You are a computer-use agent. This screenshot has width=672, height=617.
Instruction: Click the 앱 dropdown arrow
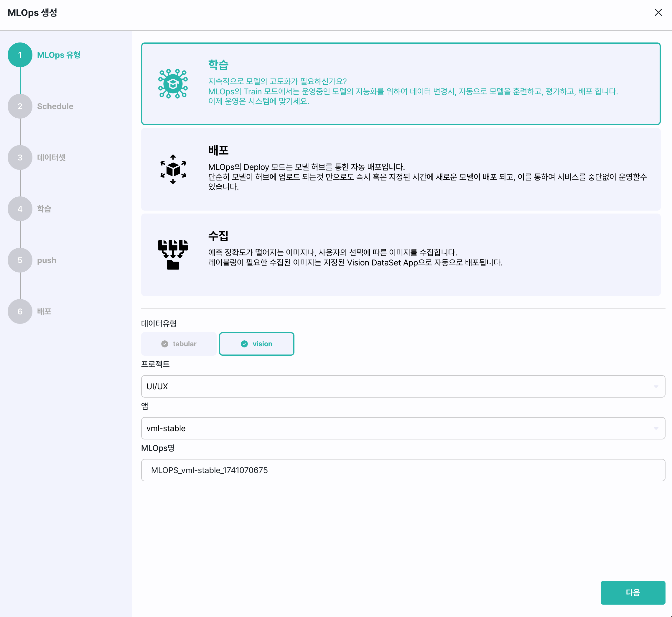656,428
